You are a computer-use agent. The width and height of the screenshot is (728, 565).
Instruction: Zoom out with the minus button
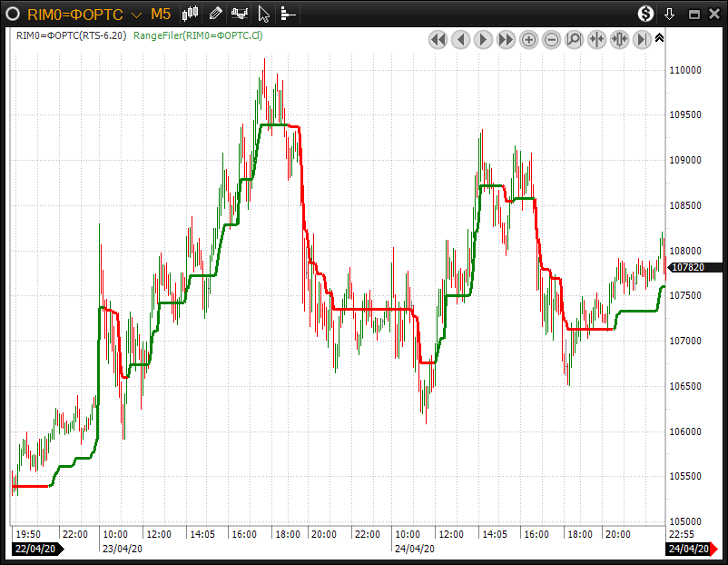point(552,39)
